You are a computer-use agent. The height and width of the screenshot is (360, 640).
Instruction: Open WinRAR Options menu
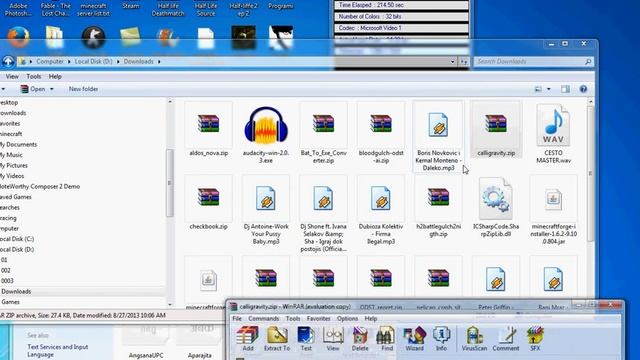(x=347, y=318)
